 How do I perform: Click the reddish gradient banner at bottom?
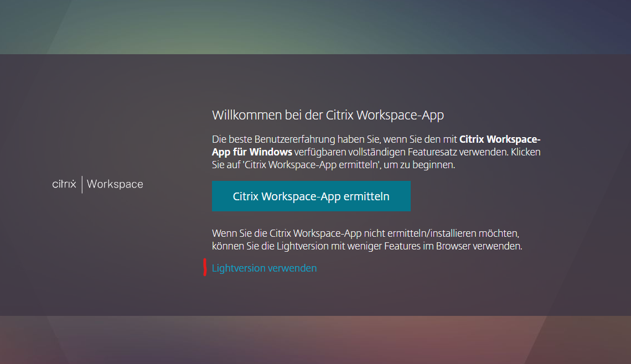[316, 340]
